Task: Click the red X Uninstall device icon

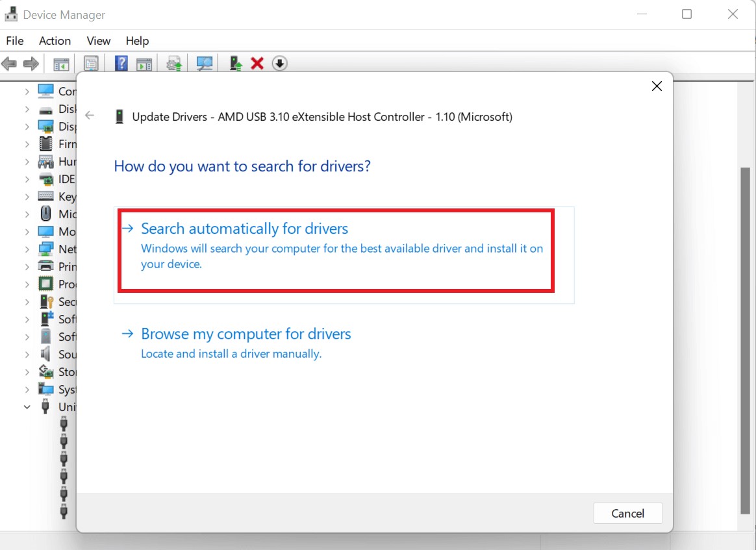Action: click(x=257, y=64)
